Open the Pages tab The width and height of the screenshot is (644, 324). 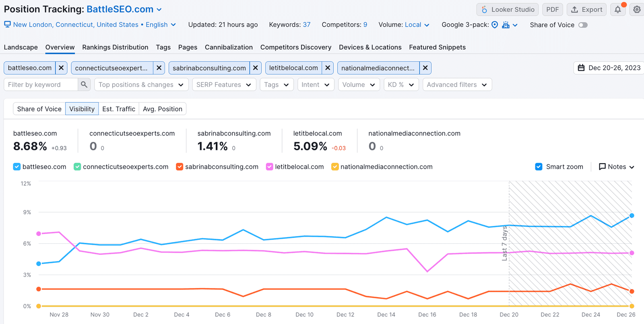tap(188, 47)
